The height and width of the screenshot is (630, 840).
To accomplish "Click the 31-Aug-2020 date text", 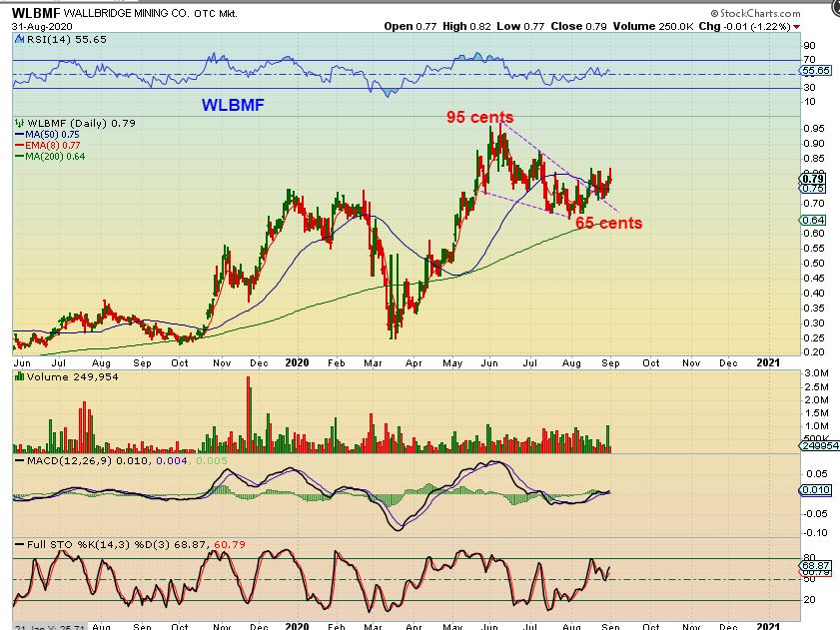I will pos(42,26).
